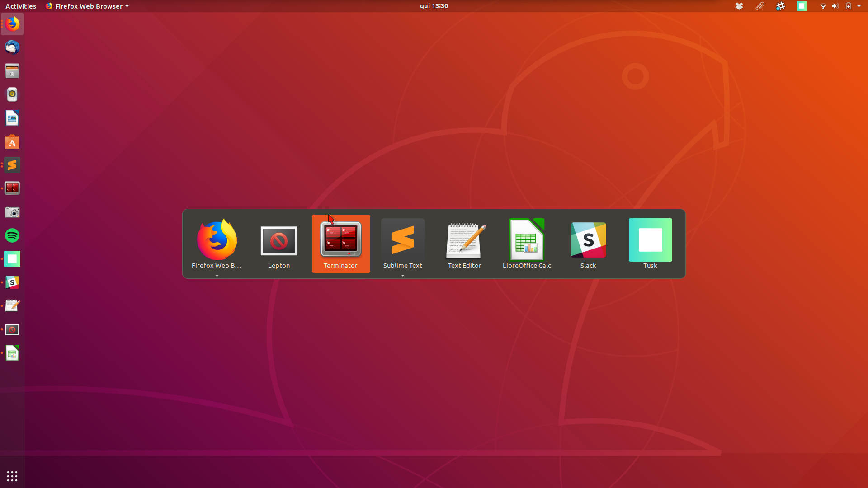Open the Activities overview
The image size is (868, 488).
pos(21,6)
